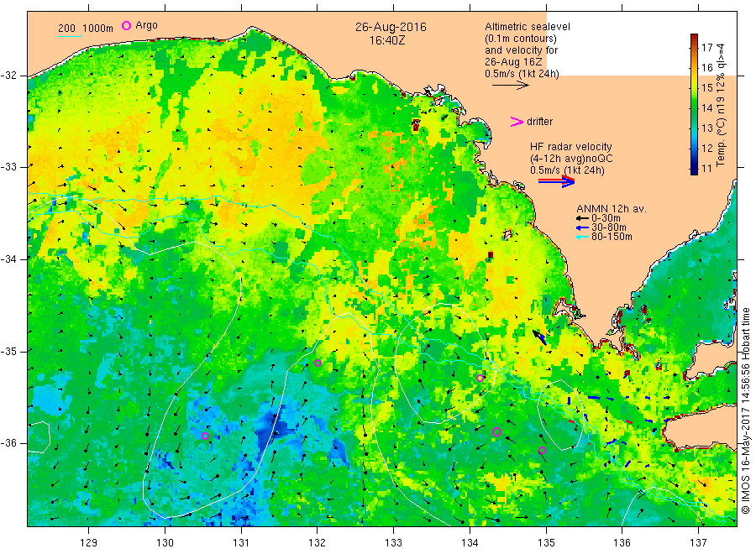Click the color bar tick label 17
The width and height of the screenshot is (756, 554).
point(706,47)
